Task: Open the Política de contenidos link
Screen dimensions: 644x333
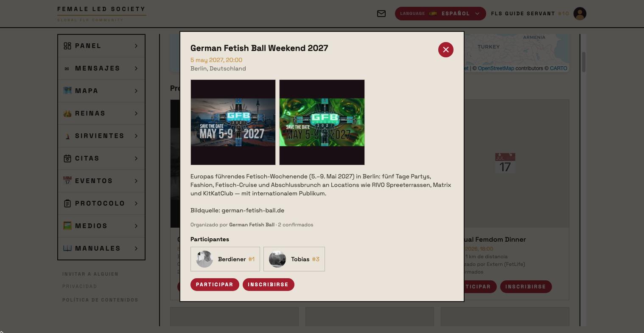Action: [100, 300]
